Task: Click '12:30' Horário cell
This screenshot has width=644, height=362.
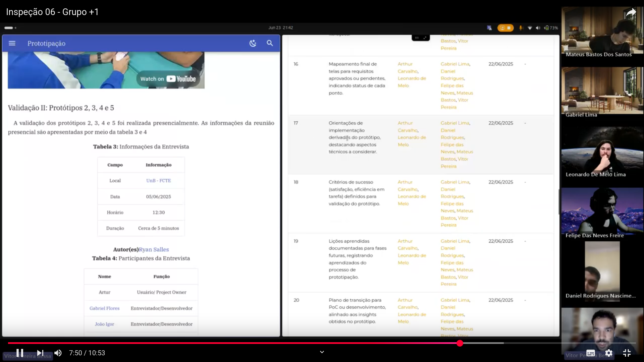Action: 158,213
